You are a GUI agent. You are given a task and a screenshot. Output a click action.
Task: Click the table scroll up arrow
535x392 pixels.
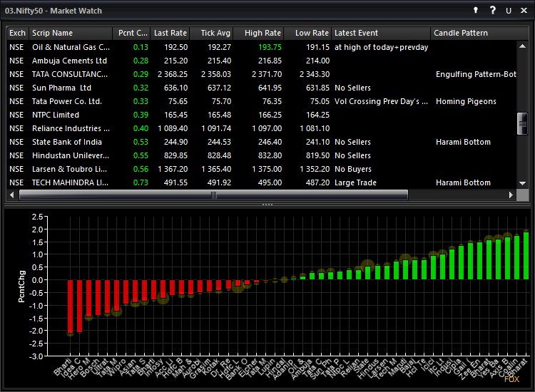coord(522,46)
